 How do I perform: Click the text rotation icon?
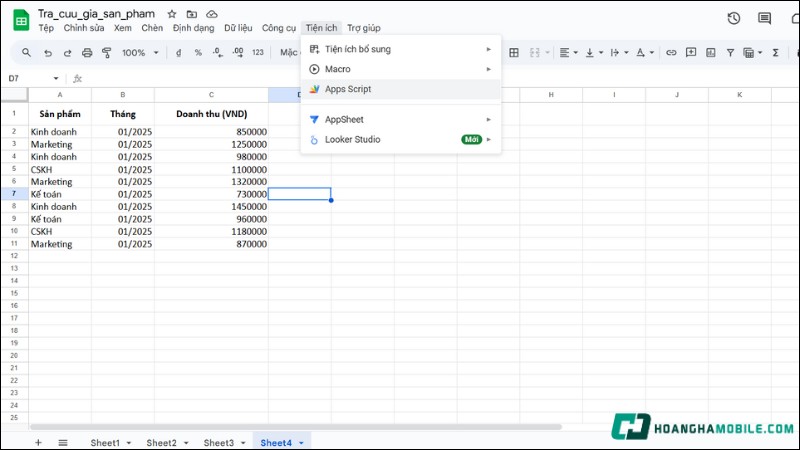[640, 53]
